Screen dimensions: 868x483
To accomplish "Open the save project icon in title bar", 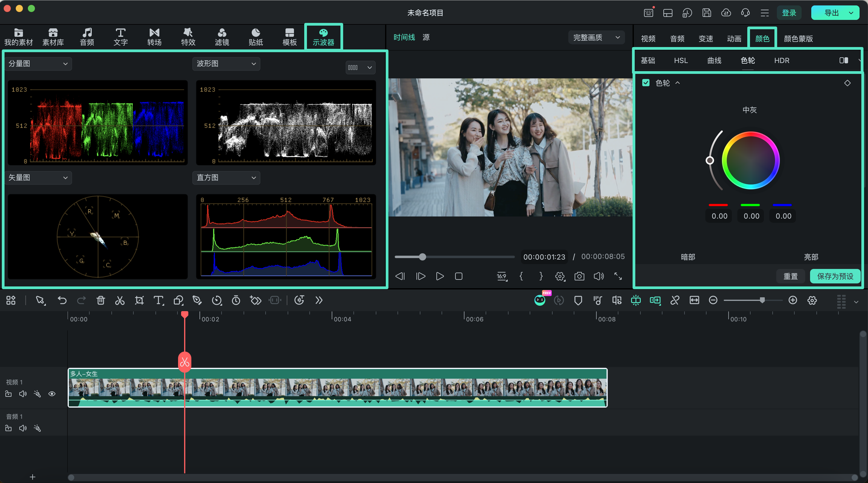I will tap(707, 13).
